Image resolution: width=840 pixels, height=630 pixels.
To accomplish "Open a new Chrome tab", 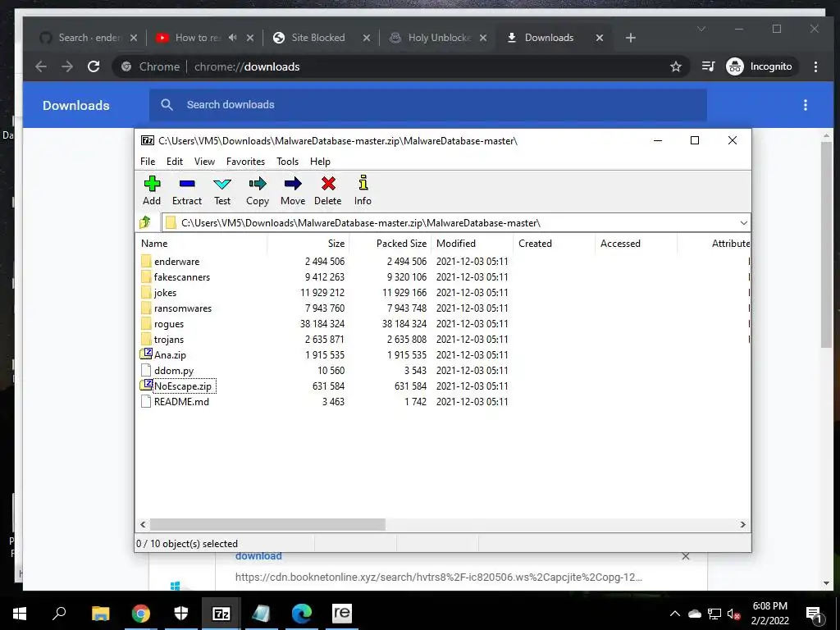I will coord(631,38).
